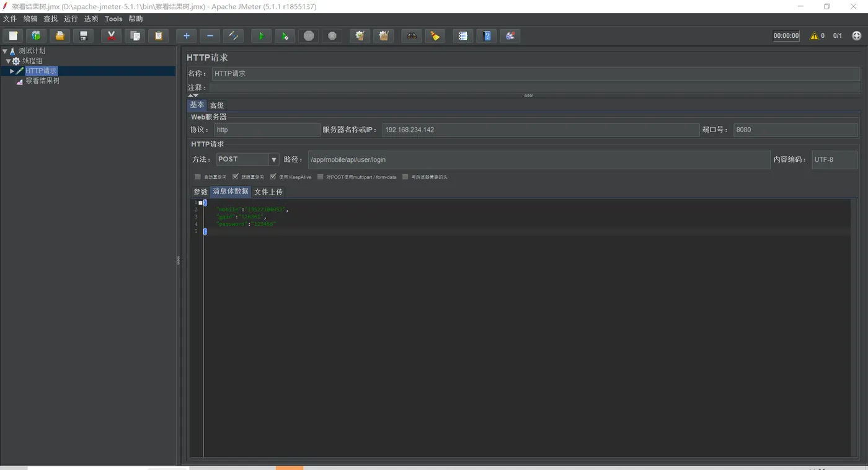Click the 内容编码 field showing UTF-8

(x=835, y=159)
